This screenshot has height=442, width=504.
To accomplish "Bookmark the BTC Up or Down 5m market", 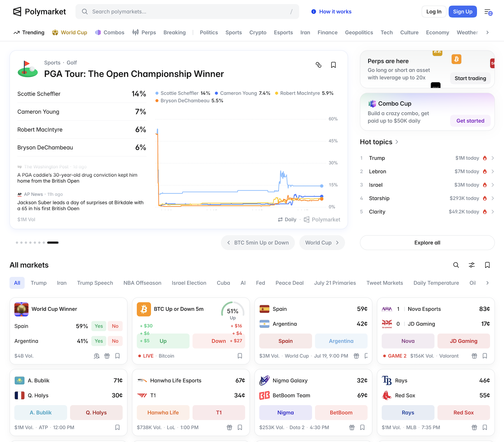I will [x=240, y=356].
